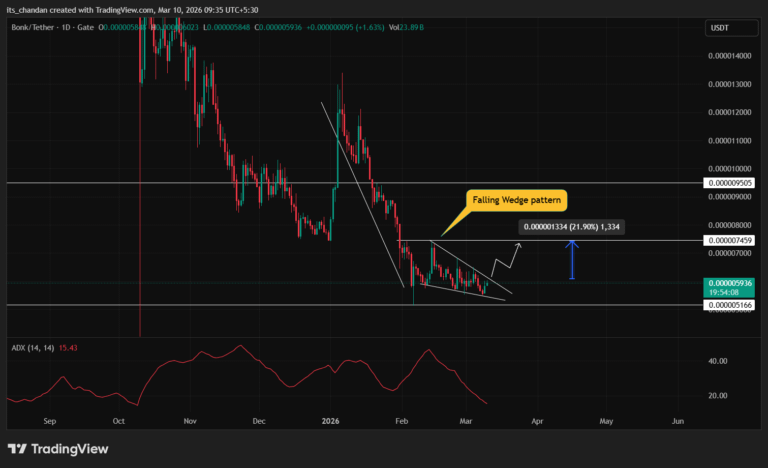Screen dimensions: 768x468
Task: Click 0.000008000 on the price scale
Action: pos(729,225)
